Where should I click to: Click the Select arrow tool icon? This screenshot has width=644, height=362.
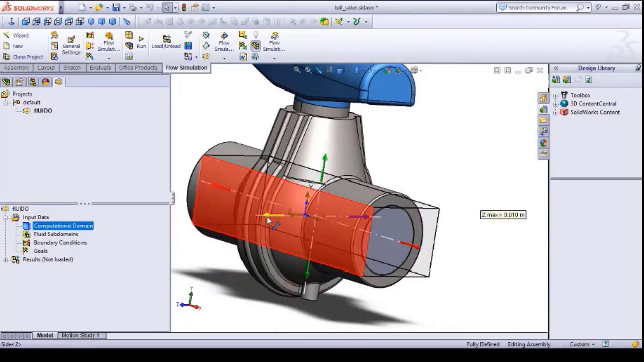coord(167,7)
